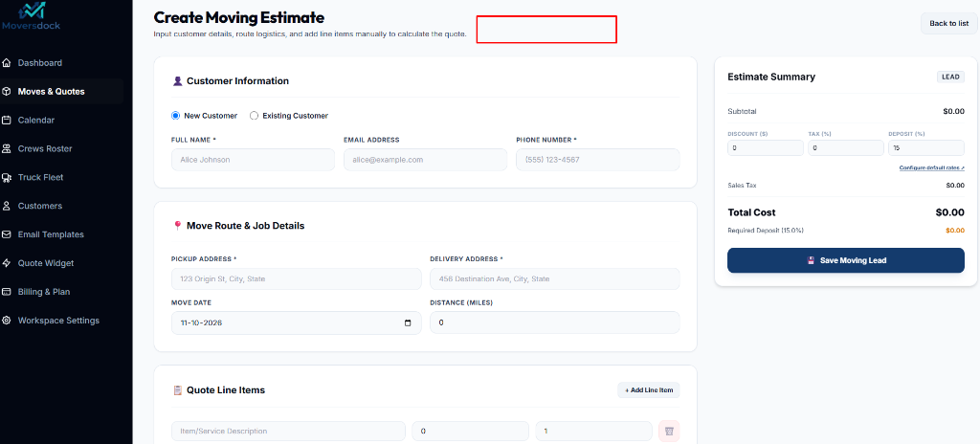The image size is (980, 444).
Task: Click the Discount ($) input
Action: [766, 148]
